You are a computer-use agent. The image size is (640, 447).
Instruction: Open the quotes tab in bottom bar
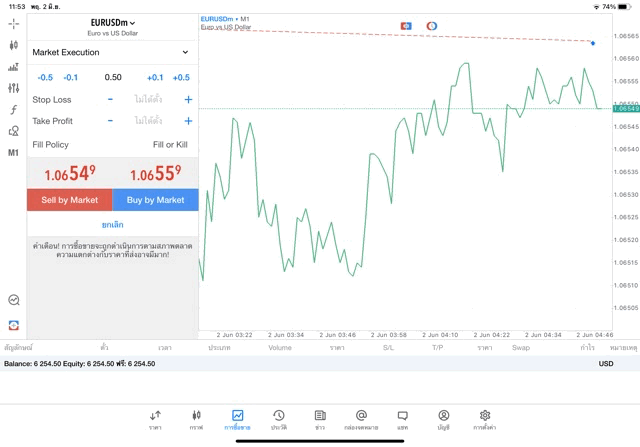tap(155, 420)
